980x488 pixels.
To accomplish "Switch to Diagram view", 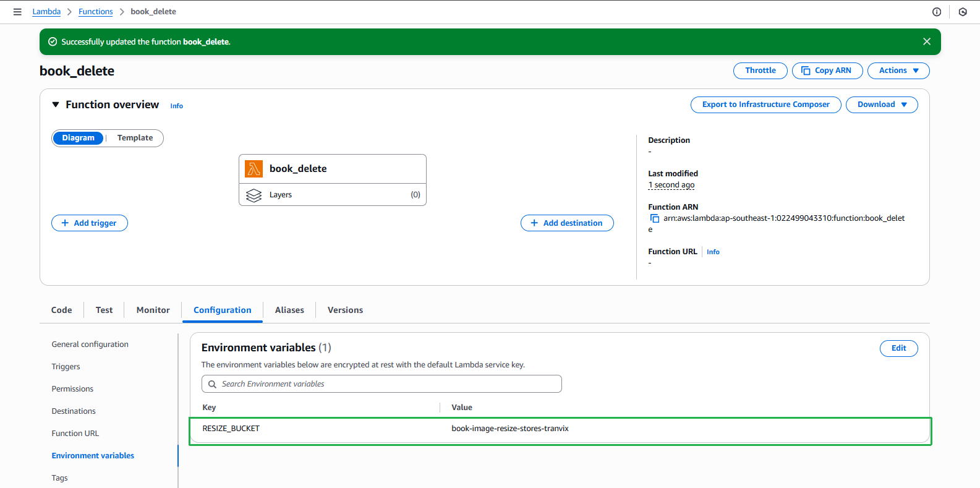I will click(x=78, y=138).
